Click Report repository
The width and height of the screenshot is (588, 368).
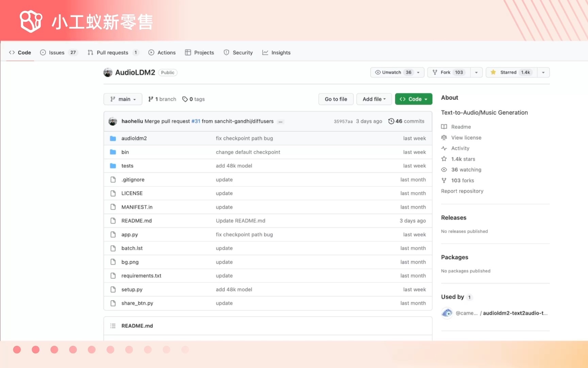click(462, 191)
